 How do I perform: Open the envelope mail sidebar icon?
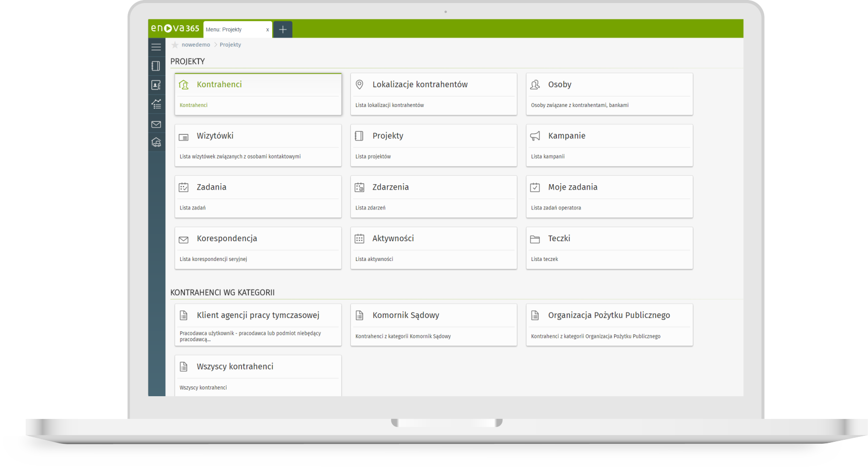pos(156,124)
